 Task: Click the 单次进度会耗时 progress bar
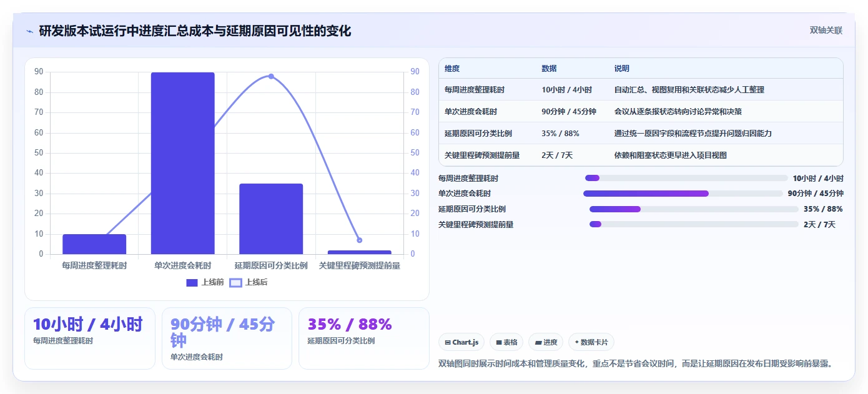click(683, 194)
